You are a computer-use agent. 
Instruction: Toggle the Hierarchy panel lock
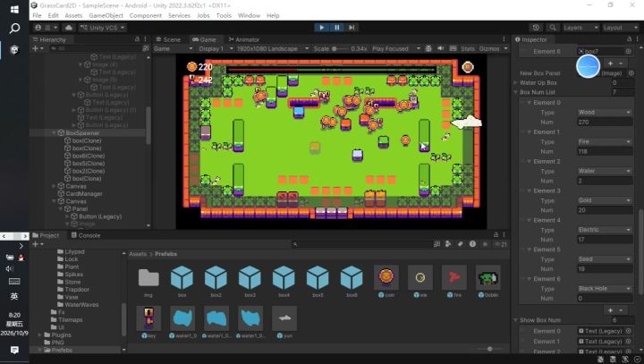[137, 39]
